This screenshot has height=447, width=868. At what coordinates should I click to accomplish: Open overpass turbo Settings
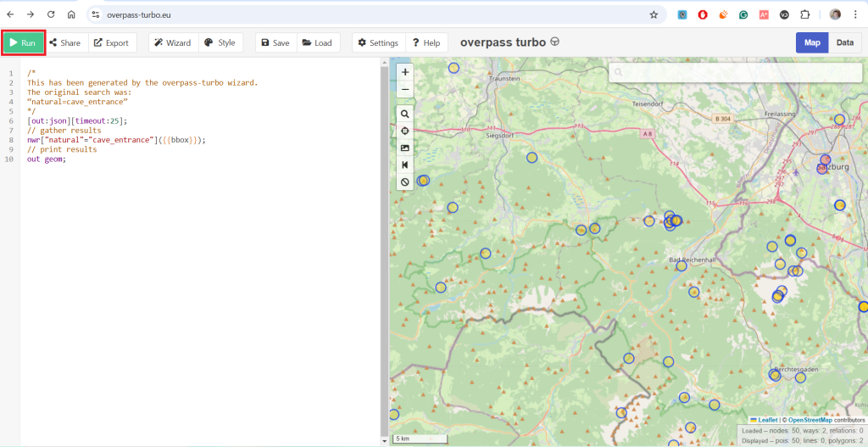pos(379,42)
